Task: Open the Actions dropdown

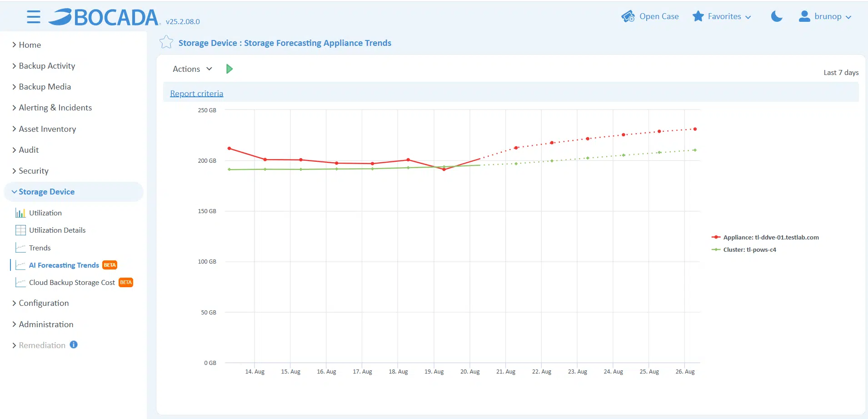Action: 192,69
